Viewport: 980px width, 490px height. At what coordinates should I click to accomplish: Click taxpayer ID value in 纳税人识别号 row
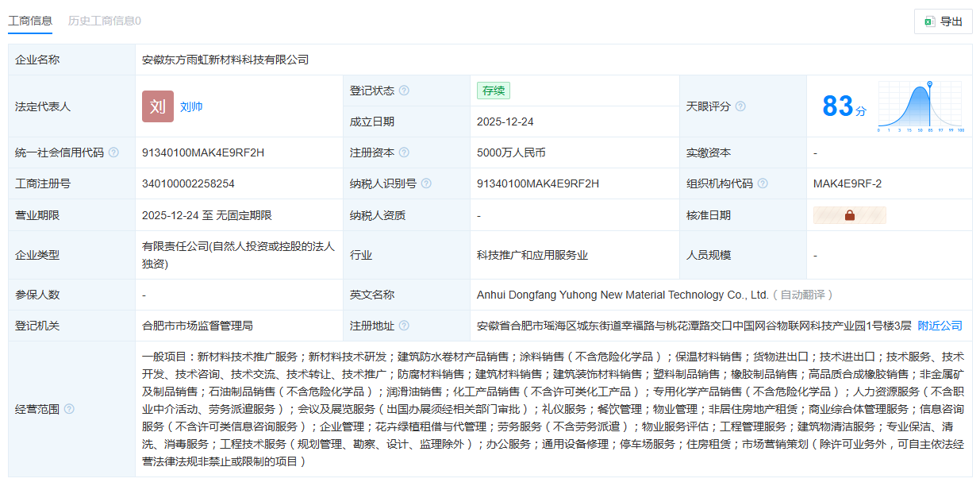tap(538, 183)
